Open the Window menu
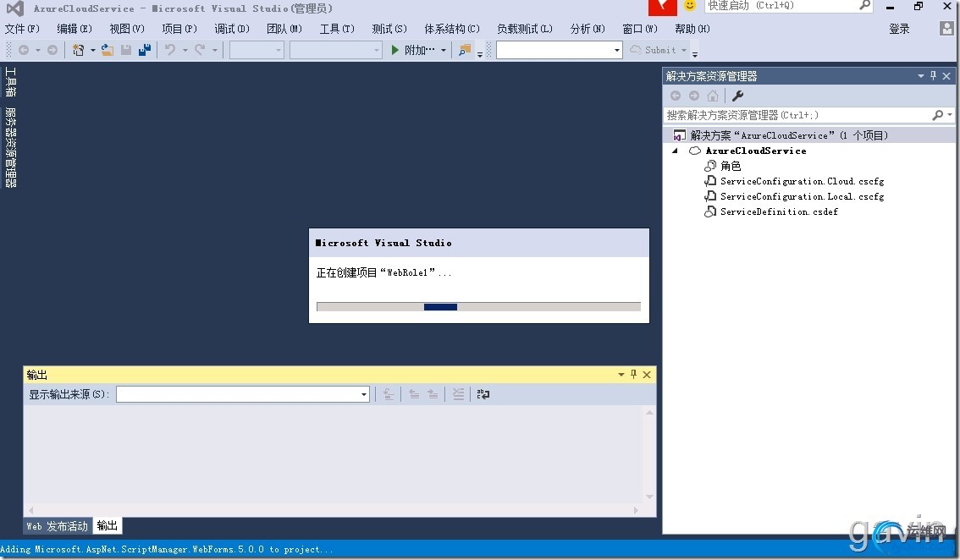This screenshot has height=560, width=960. [x=640, y=29]
